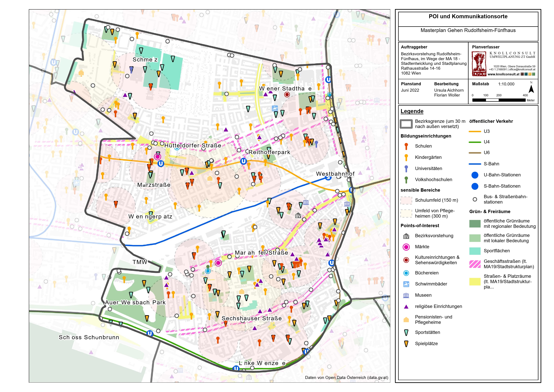
Task: Click the Sportflächen turquoise color swatch
Action: [x=475, y=251]
